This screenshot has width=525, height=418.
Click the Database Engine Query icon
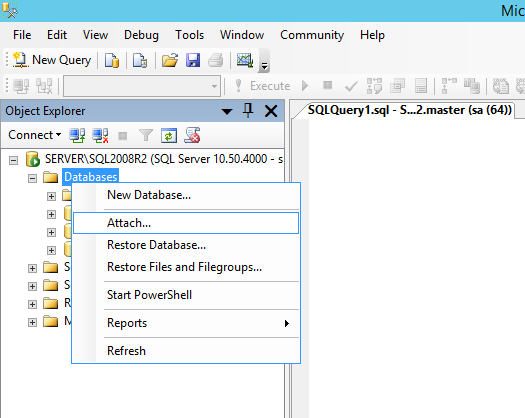[x=112, y=61]
